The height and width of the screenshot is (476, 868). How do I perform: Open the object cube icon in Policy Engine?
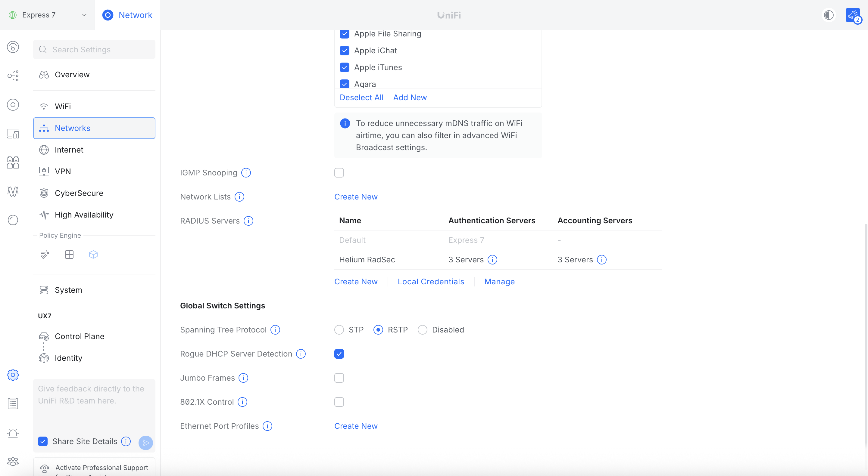click(x=93, y=255)
